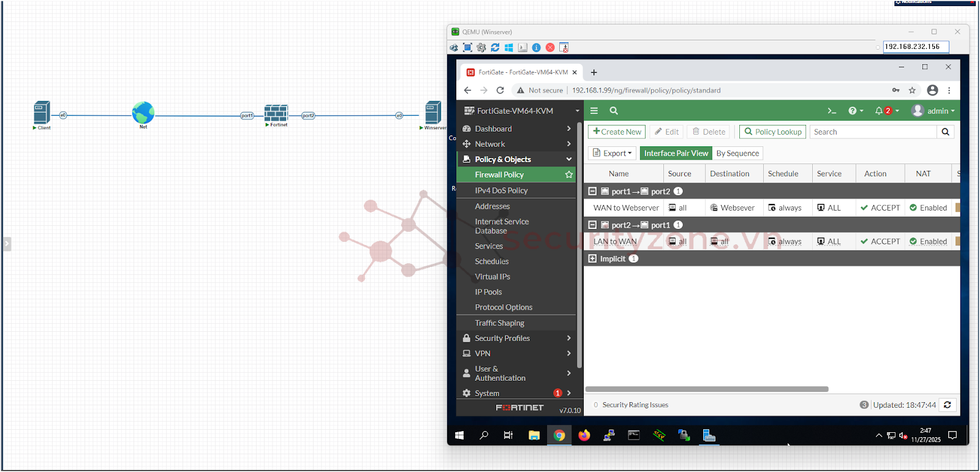Click the Policy Lookup button
This screenshot has height=472, width=980.
(772, 132)
